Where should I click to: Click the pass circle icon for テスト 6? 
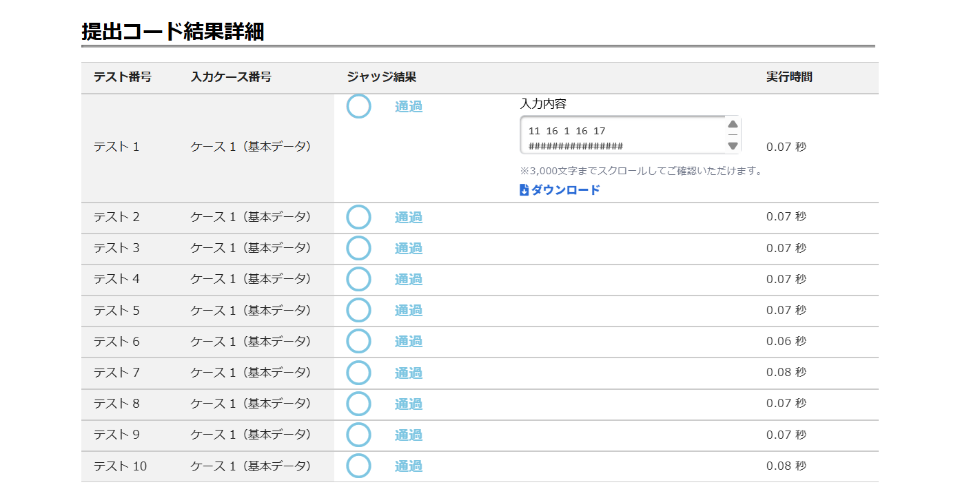click(358, 341)
